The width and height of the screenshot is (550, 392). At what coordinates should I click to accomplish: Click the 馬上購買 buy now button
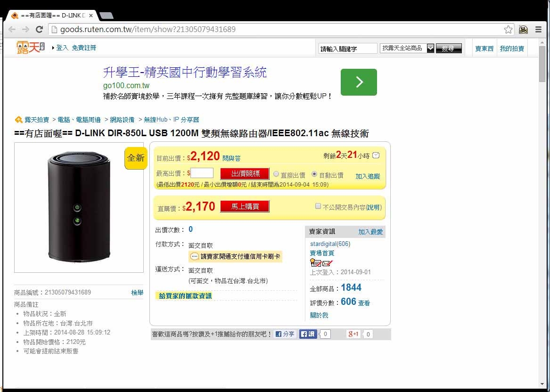click(x=245, y=206)
